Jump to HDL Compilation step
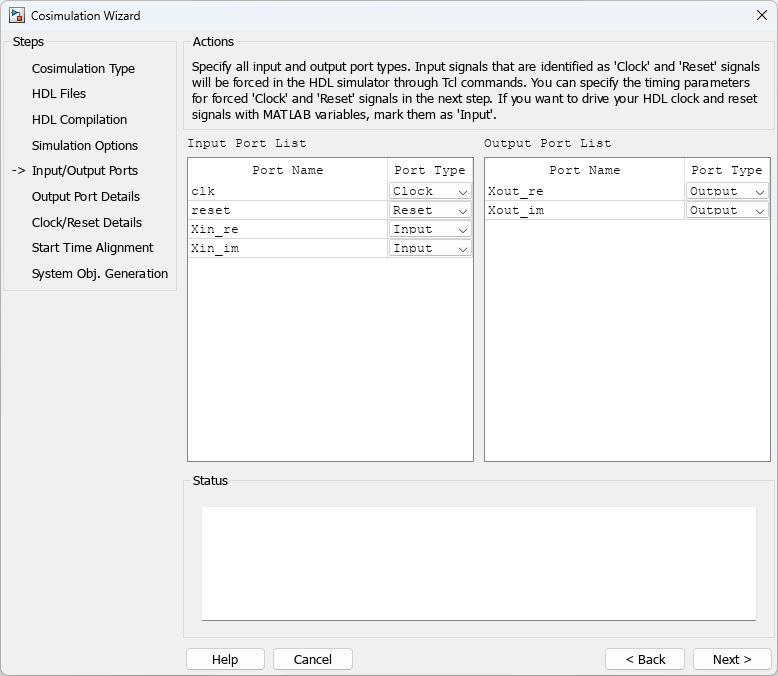This screenshot has width=778, height=676. pos(79,120)
